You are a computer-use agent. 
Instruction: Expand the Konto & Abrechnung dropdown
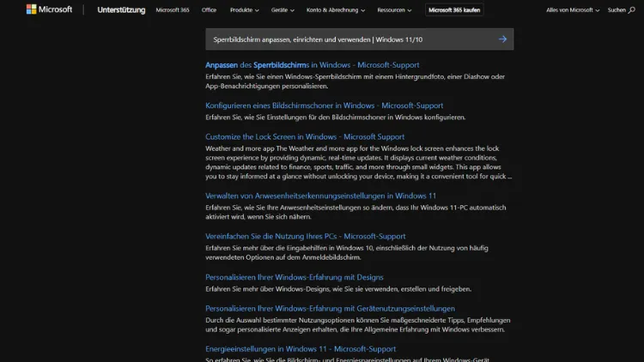336,9
